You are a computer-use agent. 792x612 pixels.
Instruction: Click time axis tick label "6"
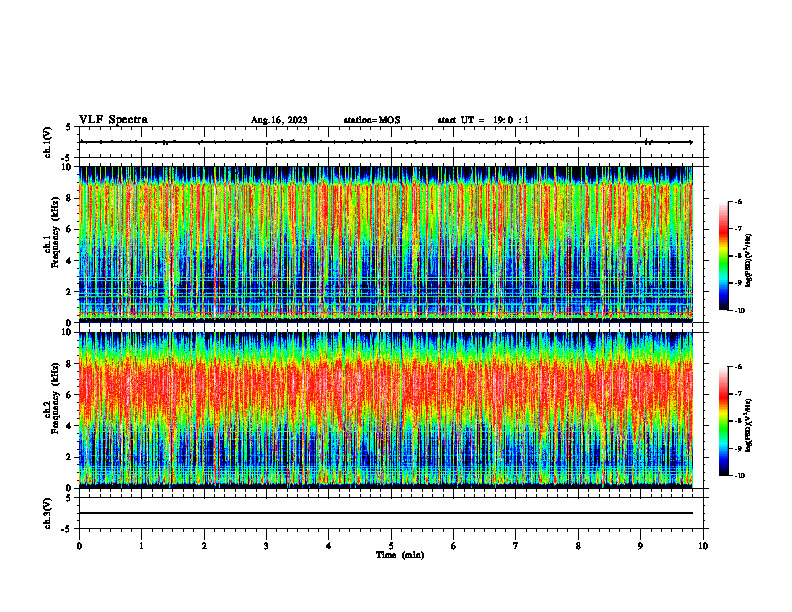tap(454, 546)
